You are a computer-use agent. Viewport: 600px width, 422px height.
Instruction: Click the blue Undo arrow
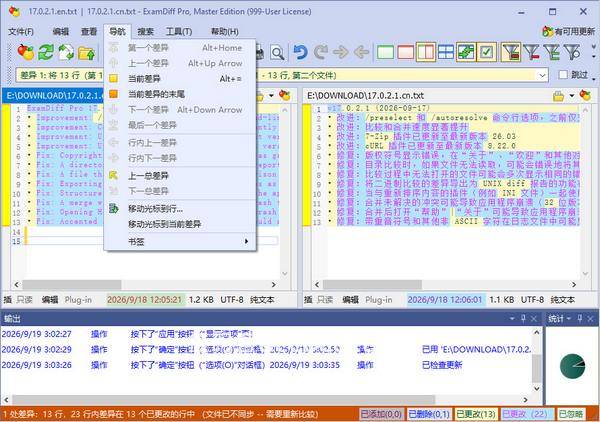(x=300, y=52)
